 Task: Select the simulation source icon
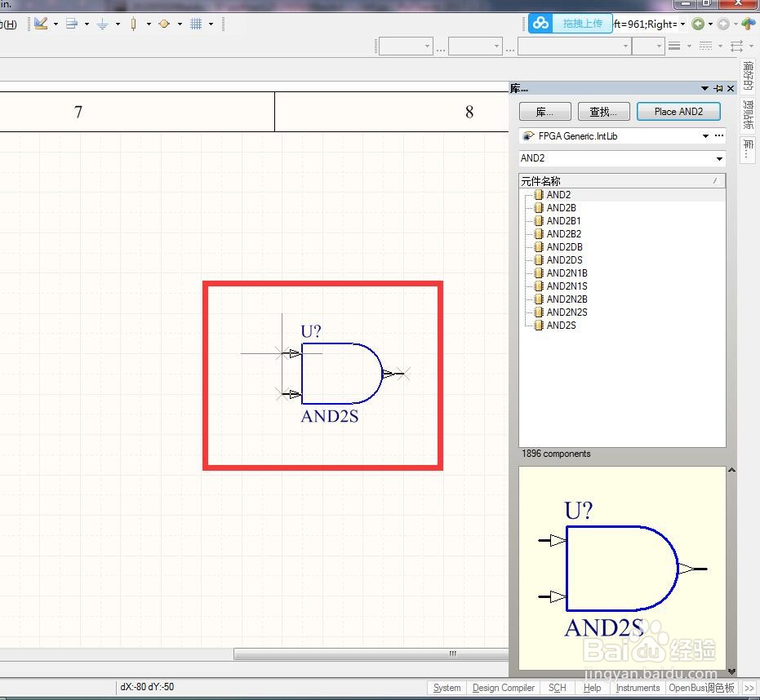pos(164,24)
